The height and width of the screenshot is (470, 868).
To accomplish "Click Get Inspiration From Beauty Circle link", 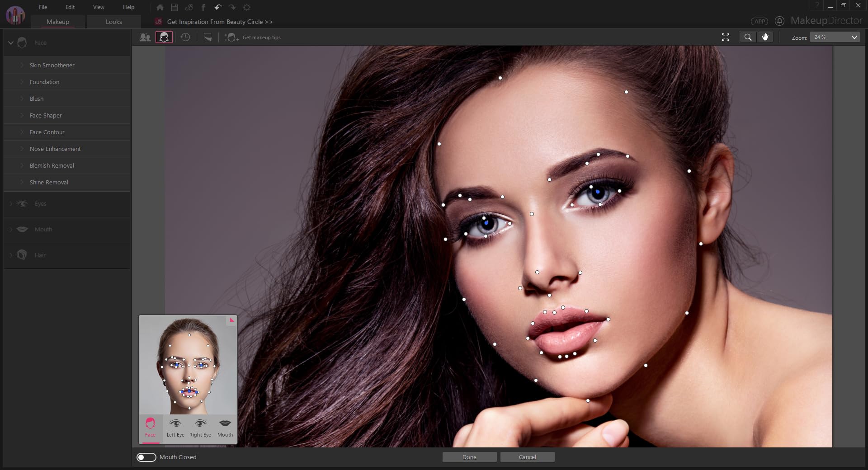I will tap(220, 22).
